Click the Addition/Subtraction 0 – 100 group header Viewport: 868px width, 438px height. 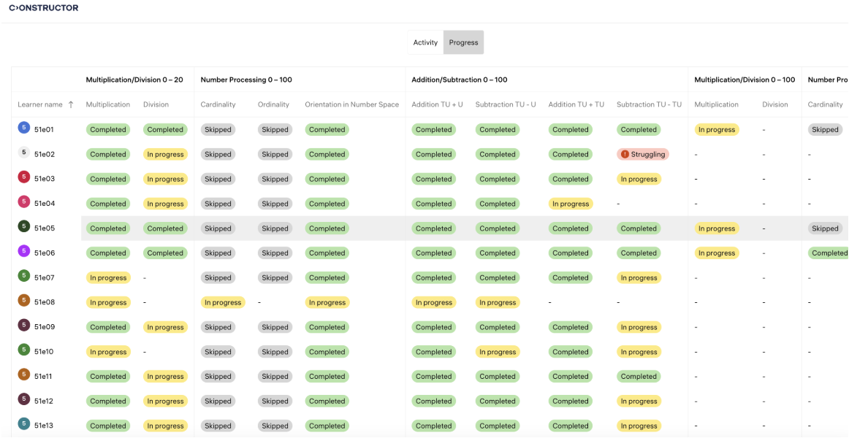click(459, 80)
